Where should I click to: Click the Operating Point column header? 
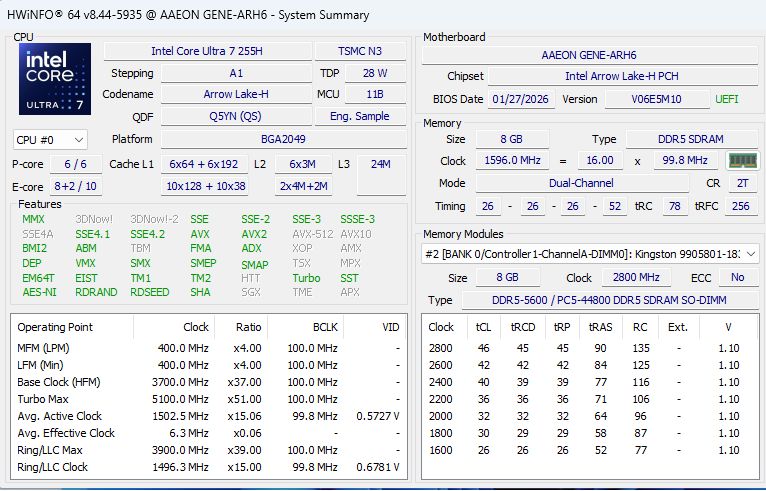coord(72,327)
